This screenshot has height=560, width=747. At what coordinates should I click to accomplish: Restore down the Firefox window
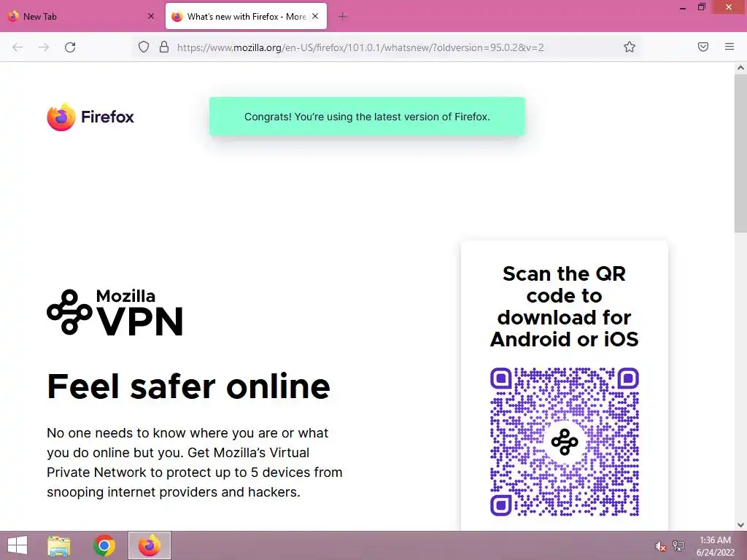[x=701, y=7]
